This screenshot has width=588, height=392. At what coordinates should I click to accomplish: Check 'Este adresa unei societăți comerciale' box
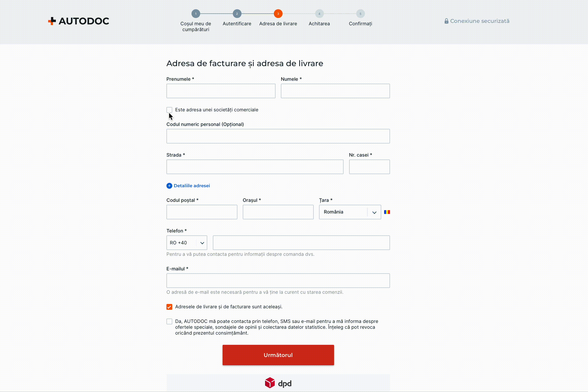click(169, 110)
